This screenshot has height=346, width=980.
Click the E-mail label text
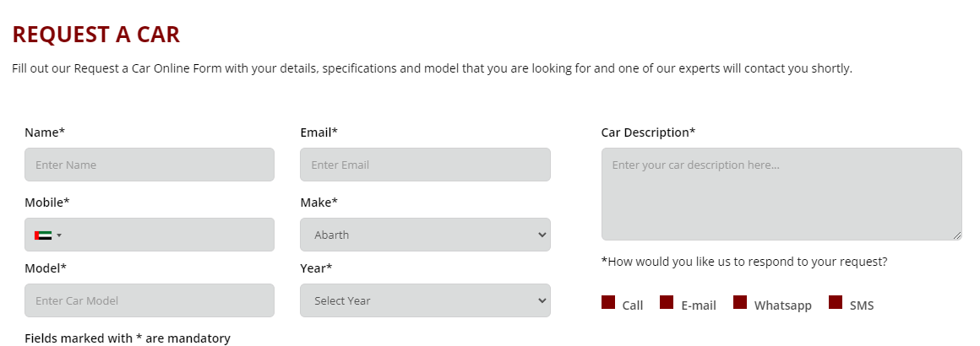(699, 305)
